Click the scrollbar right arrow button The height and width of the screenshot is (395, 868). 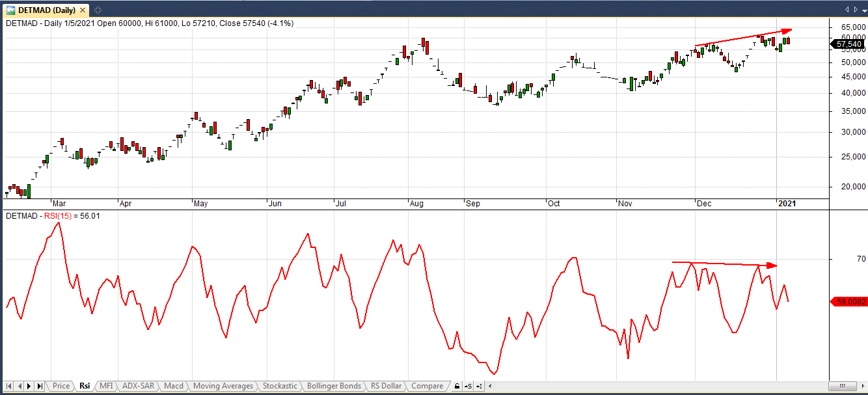862,386
